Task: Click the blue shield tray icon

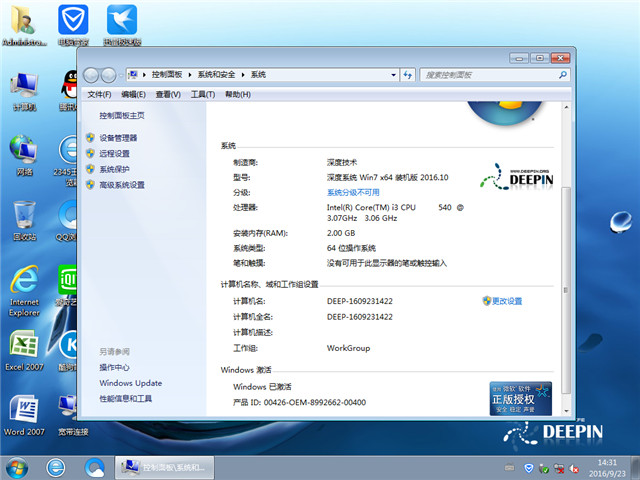Action: (529, 468)
